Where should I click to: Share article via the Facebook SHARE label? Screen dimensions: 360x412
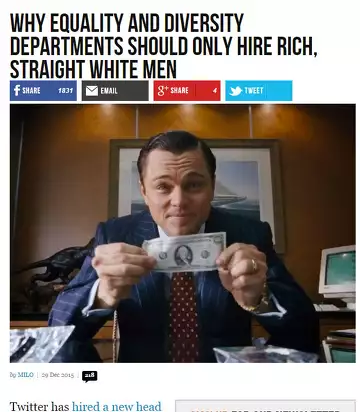(x=31, y=91)
